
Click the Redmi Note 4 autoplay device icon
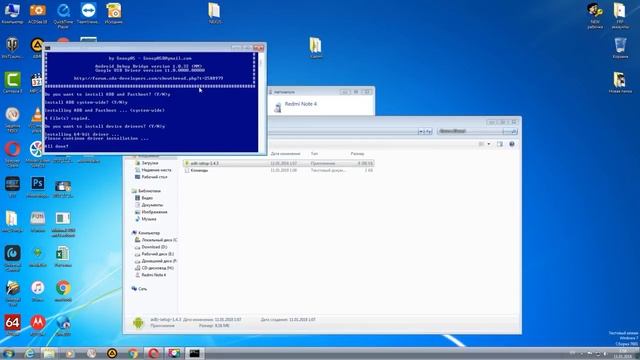click(x=278, y=107)
